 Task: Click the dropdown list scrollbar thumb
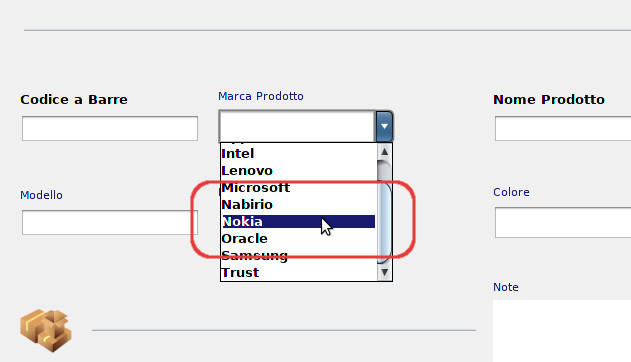pos(384,212)
